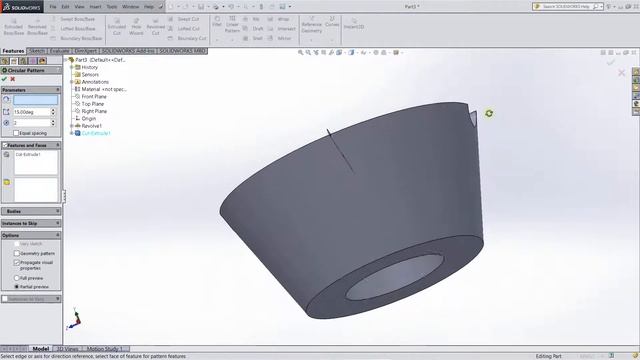Open the Extruded Boss/Base tool
The width and height of the screenshot is (640, 360).
13,27
